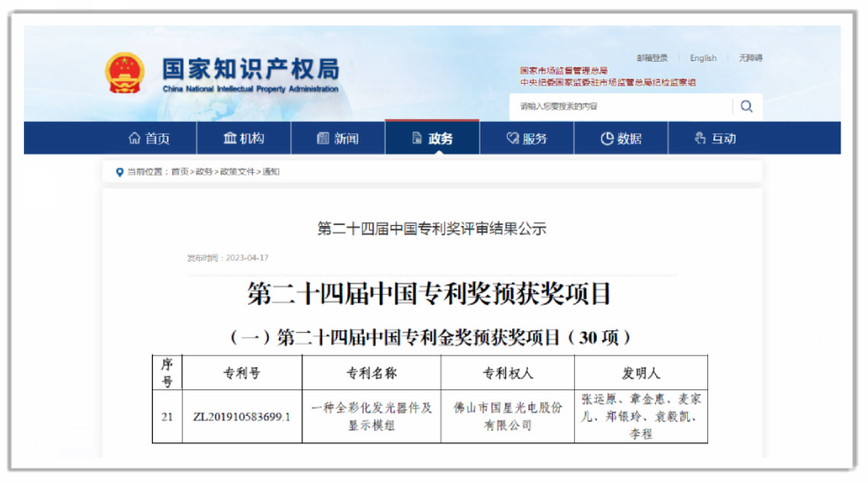Click the pie chart icon beside 数据
The width and height of the screenshot is (868, 483).
[607, 139]
